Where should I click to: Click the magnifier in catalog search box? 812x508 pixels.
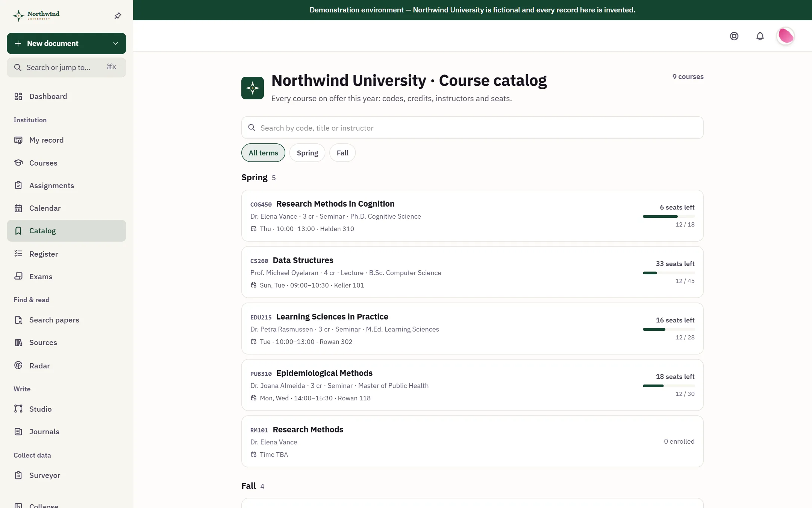pos(252,128)
